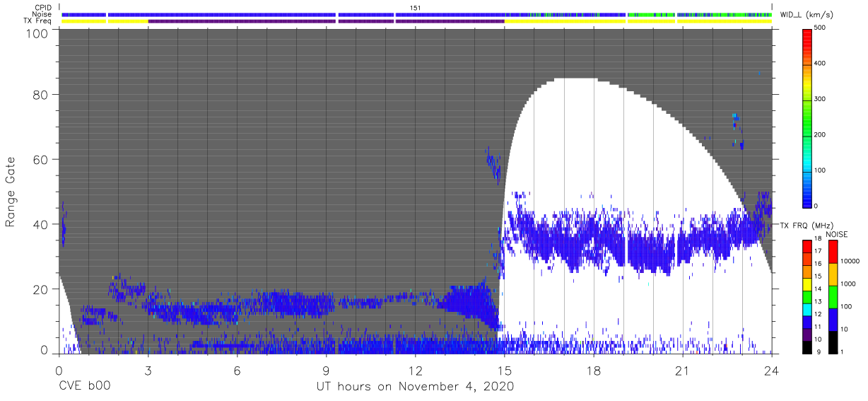Click the orange 1000–10000 NOISE legend swatch
This screenshot has width=868, height=401.
(833, 274)
